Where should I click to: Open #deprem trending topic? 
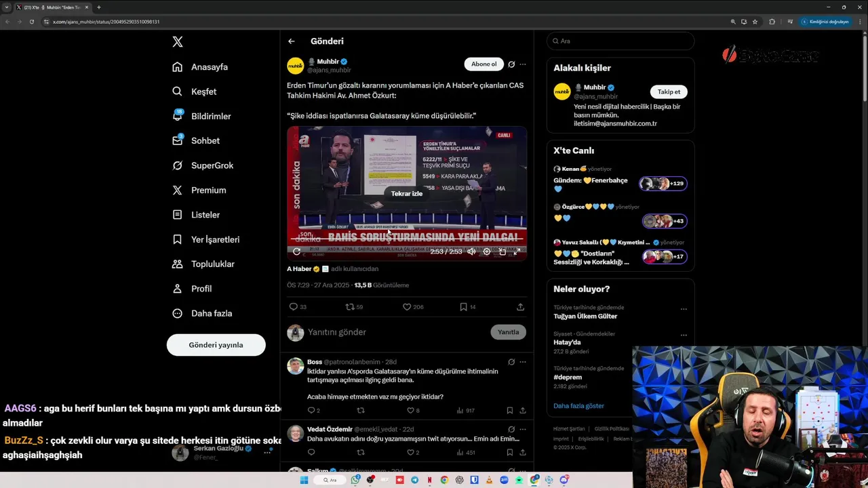click(568, 378)
